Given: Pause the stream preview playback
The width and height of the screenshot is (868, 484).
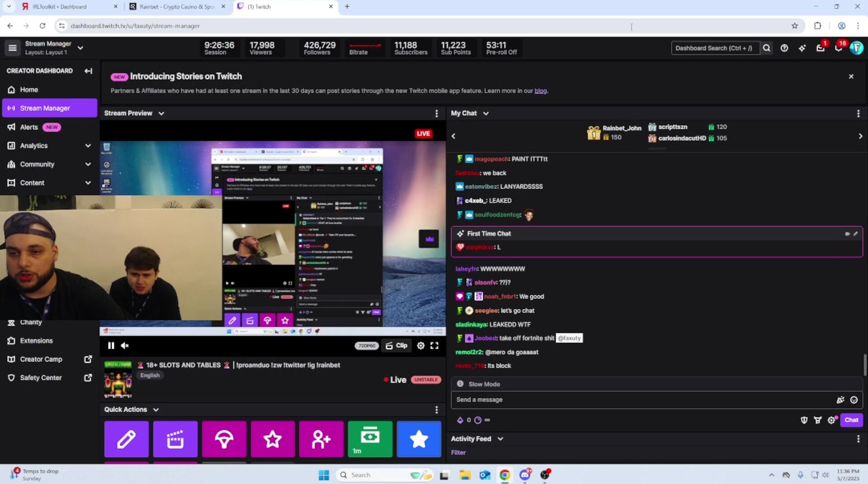Looking at the screenshot, I should pyautogui.click(x=111, y=346).
